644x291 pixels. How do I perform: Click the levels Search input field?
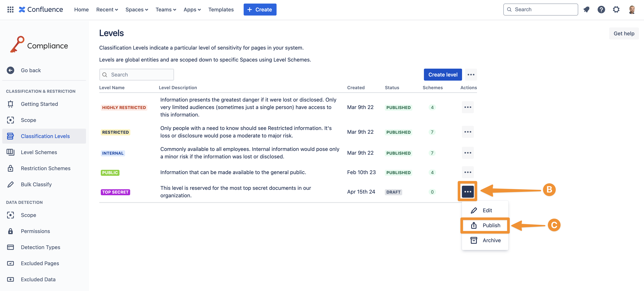137,74
